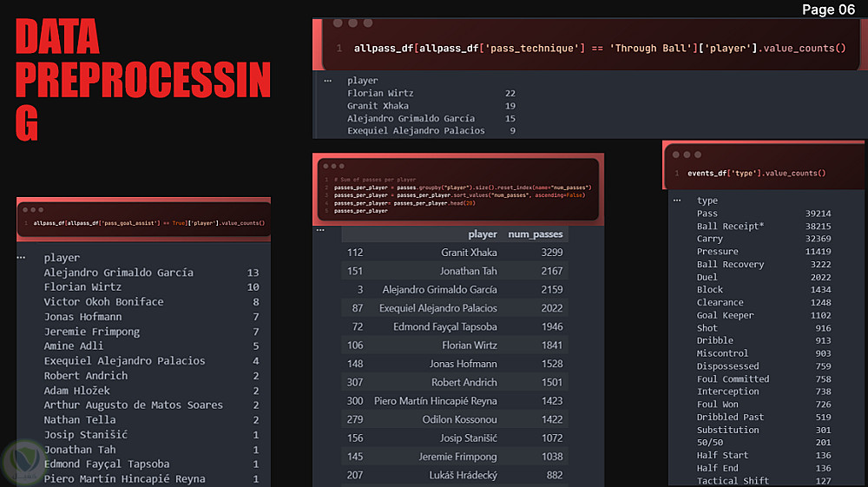Screen dimensions: 868x487
Task: Select 'Piero Martín Hincapié Reyna' in the passes table
Action: pyautogui.click(x=436, y=401)
